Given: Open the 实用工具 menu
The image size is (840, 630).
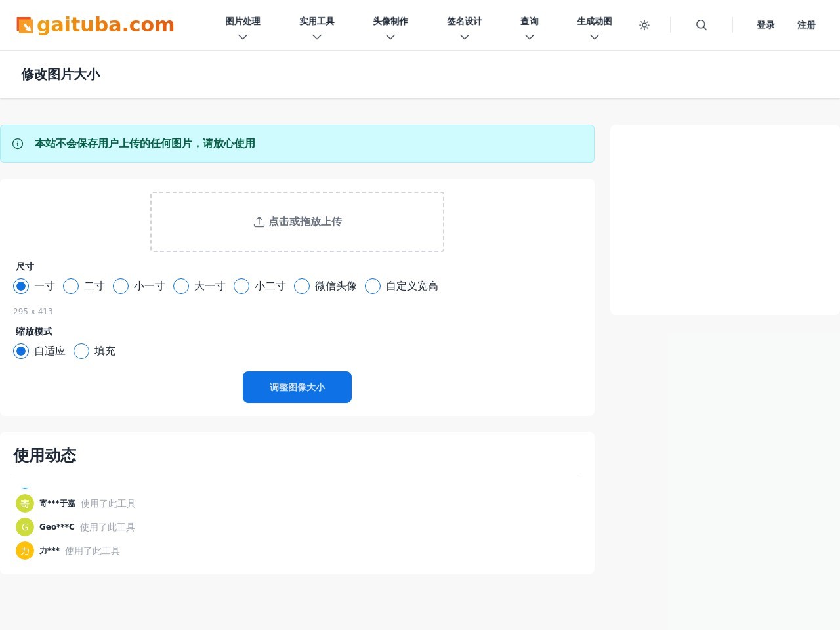Looking at the screenshot, I should click(317, 21).
